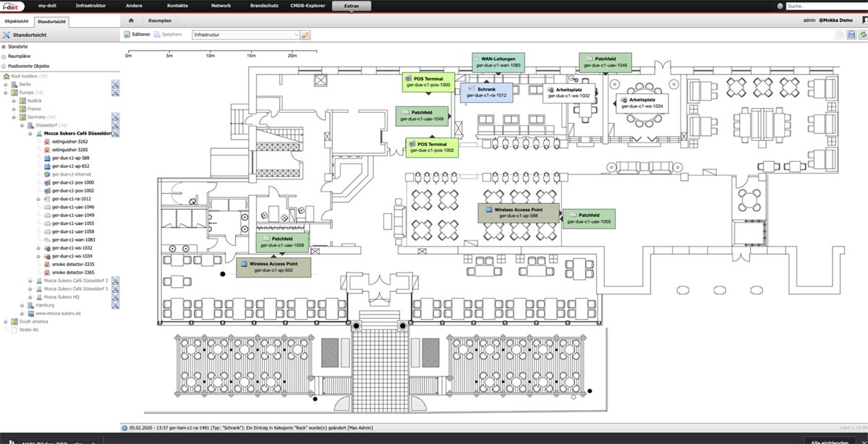Screen dimensions: 868x444
Task: Click the Editieren button
Action: pyautogui.click(x=136, y=35)
